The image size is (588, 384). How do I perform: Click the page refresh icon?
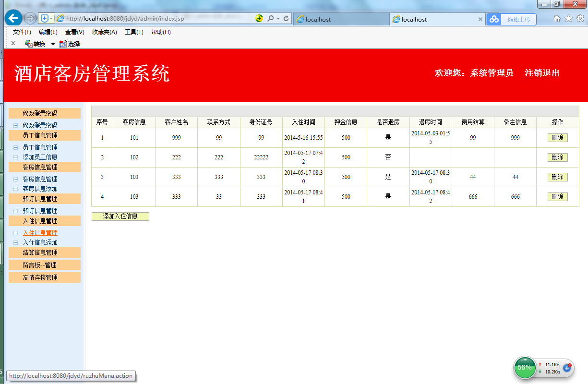point(286,19)
